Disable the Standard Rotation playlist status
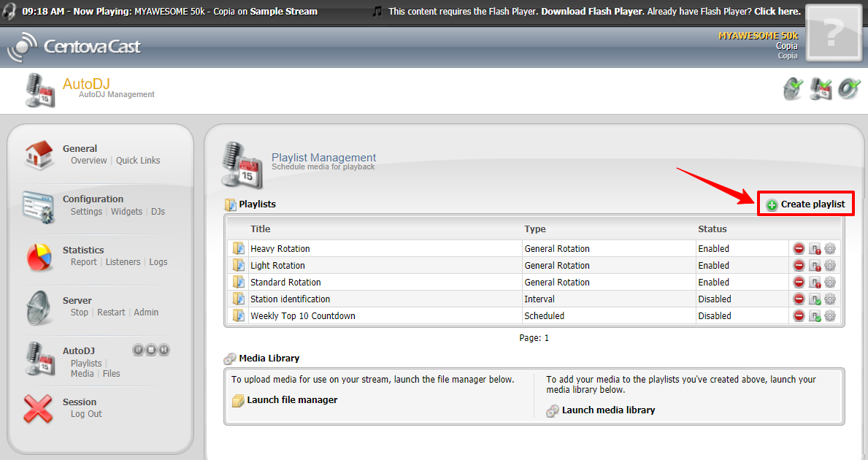The image size is (868, 460). click(815, 283)
